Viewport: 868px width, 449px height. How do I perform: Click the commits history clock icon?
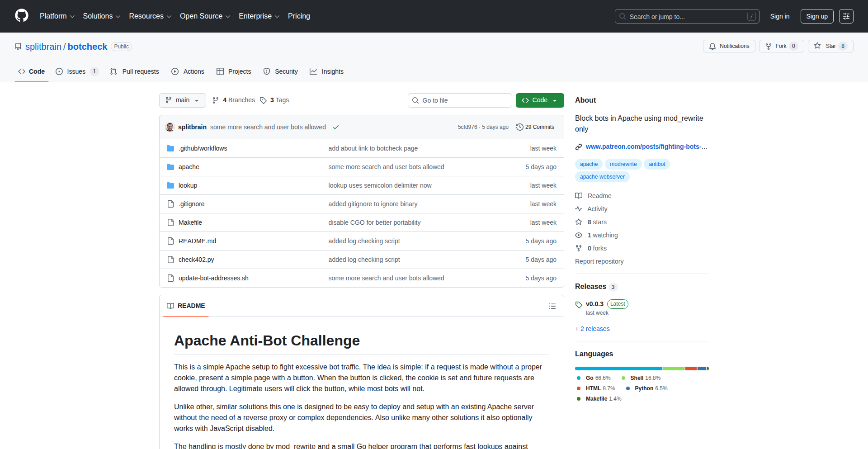pos(520,127)
